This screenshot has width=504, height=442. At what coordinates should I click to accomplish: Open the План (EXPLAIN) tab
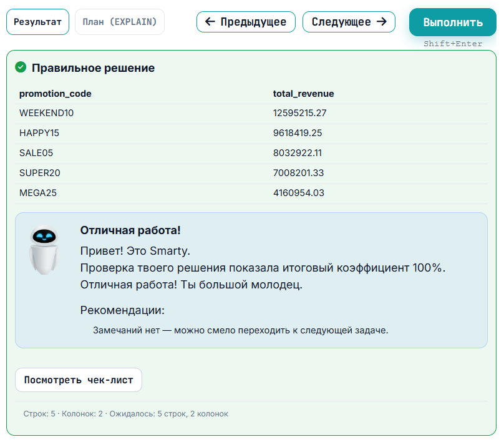pyautogui.click(x=119, y=22)
